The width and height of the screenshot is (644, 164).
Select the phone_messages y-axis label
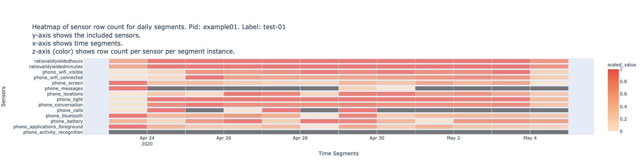click(64, 89)
